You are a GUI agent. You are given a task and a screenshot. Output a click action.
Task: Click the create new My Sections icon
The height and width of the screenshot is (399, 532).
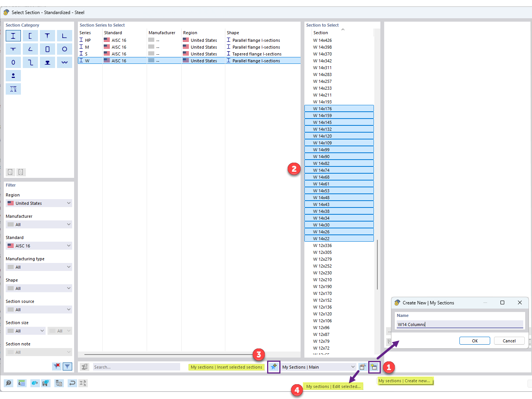click(374, 367)
